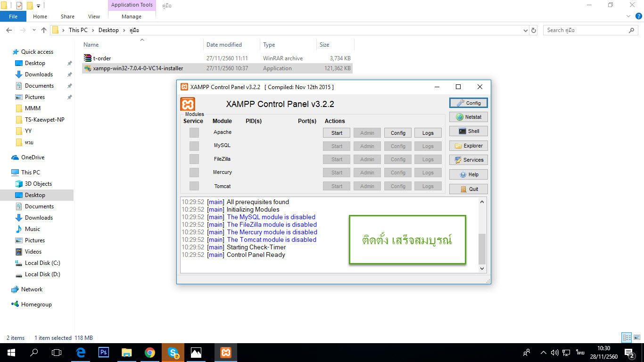Open Homegroup in the navigation pane
Viewport: 644px width, 362px height.
pos(36,304)
